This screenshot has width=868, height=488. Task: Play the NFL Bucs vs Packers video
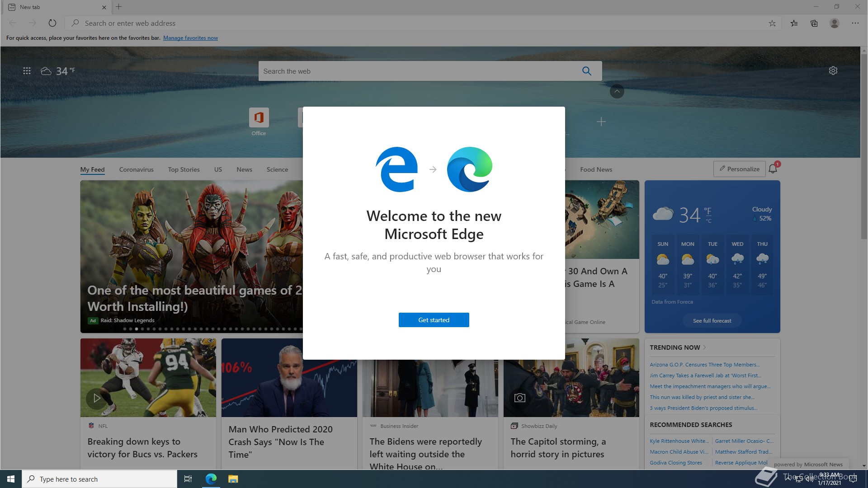tap(96, 398)
